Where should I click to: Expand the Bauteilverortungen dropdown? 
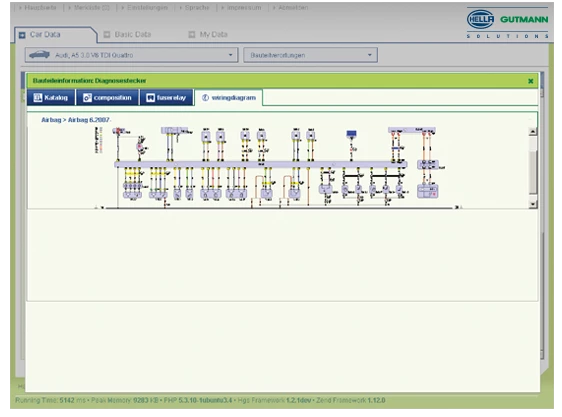(x=310, y=55)
